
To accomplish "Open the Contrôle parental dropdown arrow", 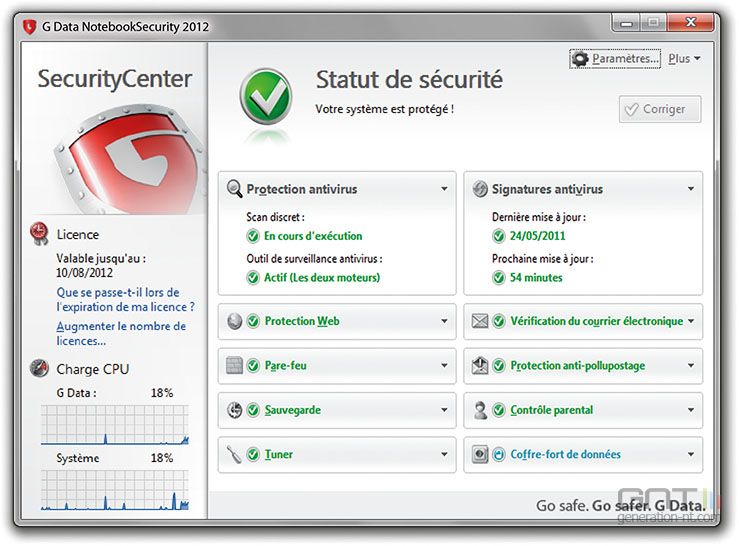I will pos(690,410).
